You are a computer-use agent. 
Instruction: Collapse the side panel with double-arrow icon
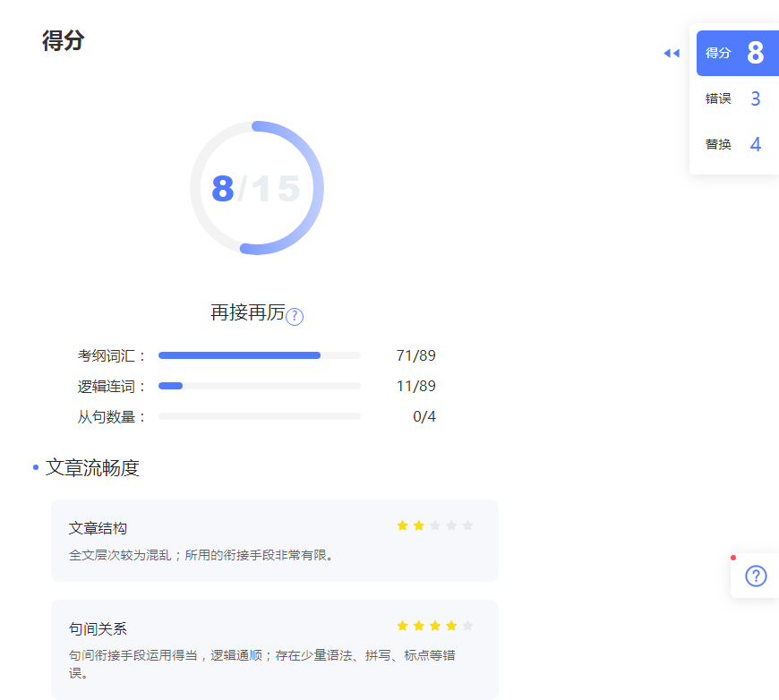[x=672, y=53]
